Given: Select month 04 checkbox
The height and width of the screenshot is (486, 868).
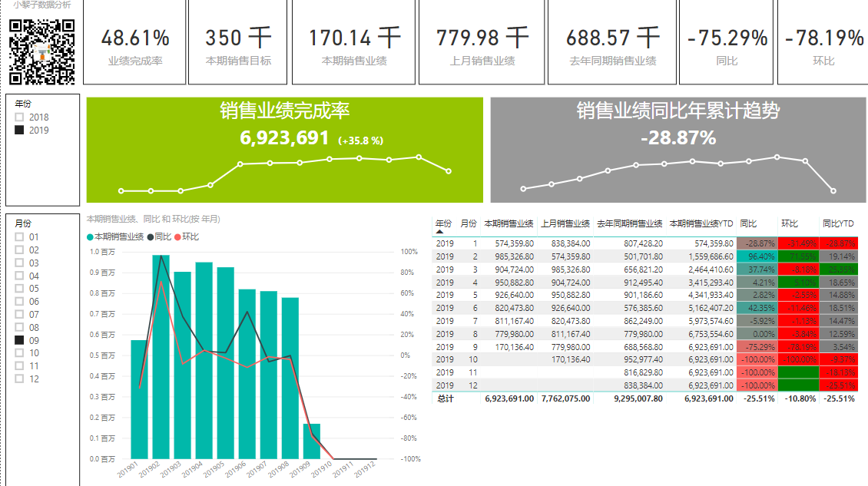Looking at the screenshot, I should coord(19,276).
